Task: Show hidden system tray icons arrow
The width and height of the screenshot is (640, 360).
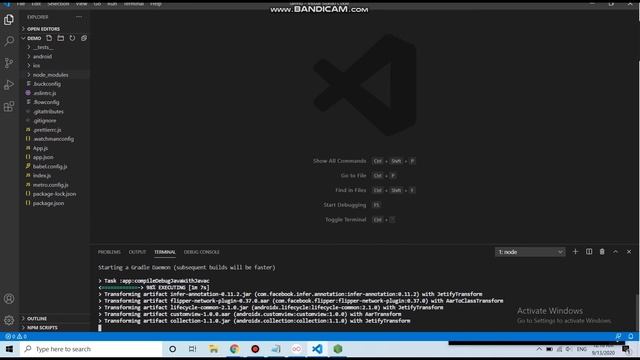Action: click(x=539, y=349)
